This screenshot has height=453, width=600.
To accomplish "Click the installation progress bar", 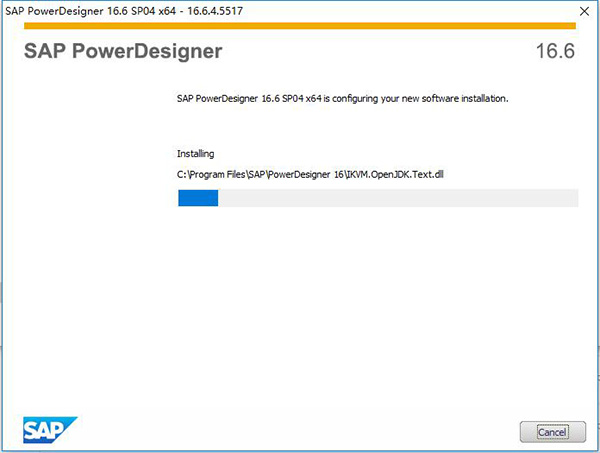I will pos(378,198).
